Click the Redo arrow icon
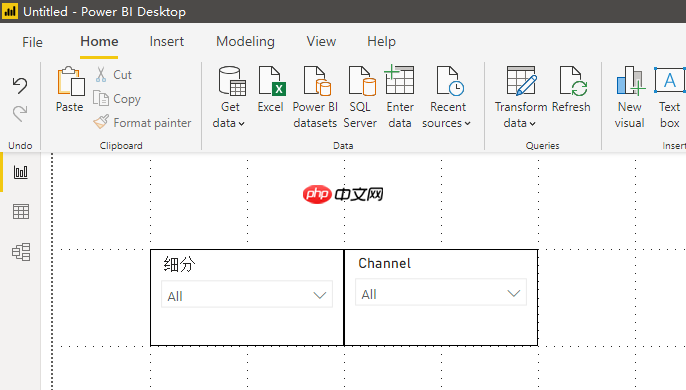Viewport: 686px width, 390px height. click(x=20, y=113)
